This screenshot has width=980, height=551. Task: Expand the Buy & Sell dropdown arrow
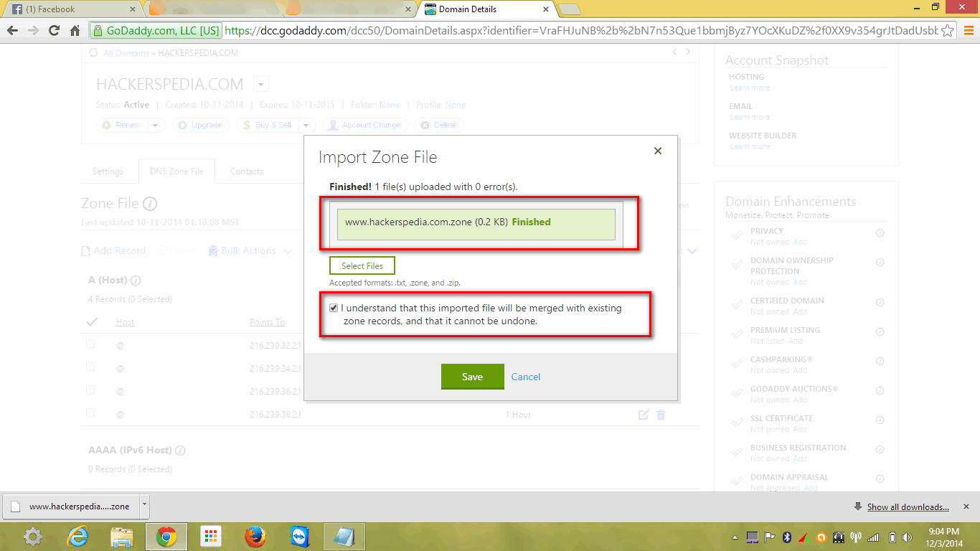[306, 125]
